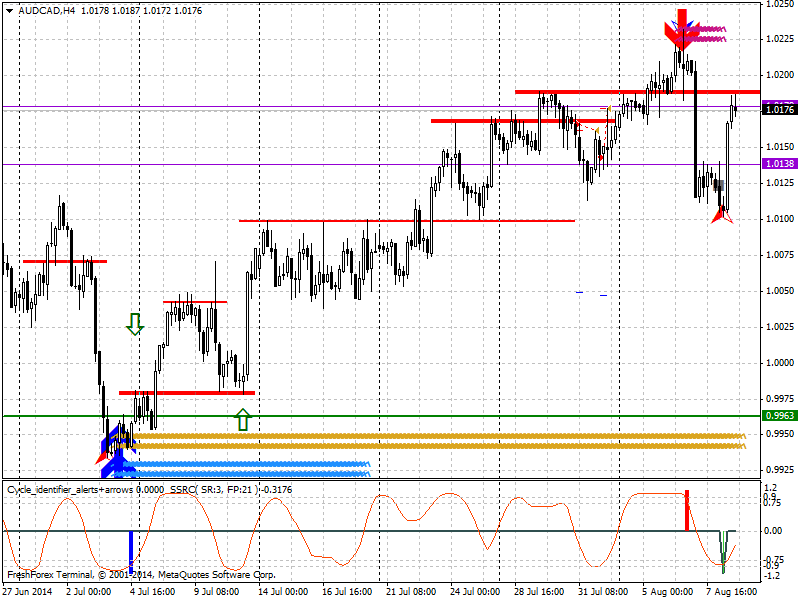800x600 pixels.
Task: Click the 31 Jul 08:00 time label
Action: point(603,592)
